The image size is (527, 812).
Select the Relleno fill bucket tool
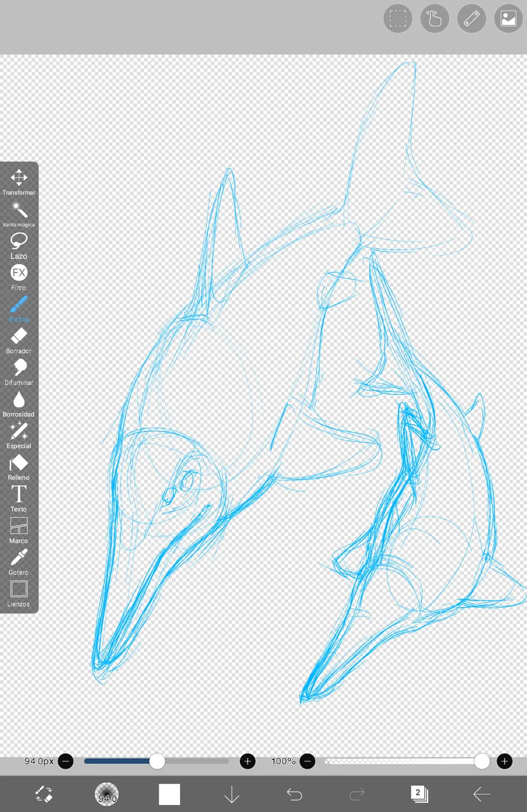(19, 468)
